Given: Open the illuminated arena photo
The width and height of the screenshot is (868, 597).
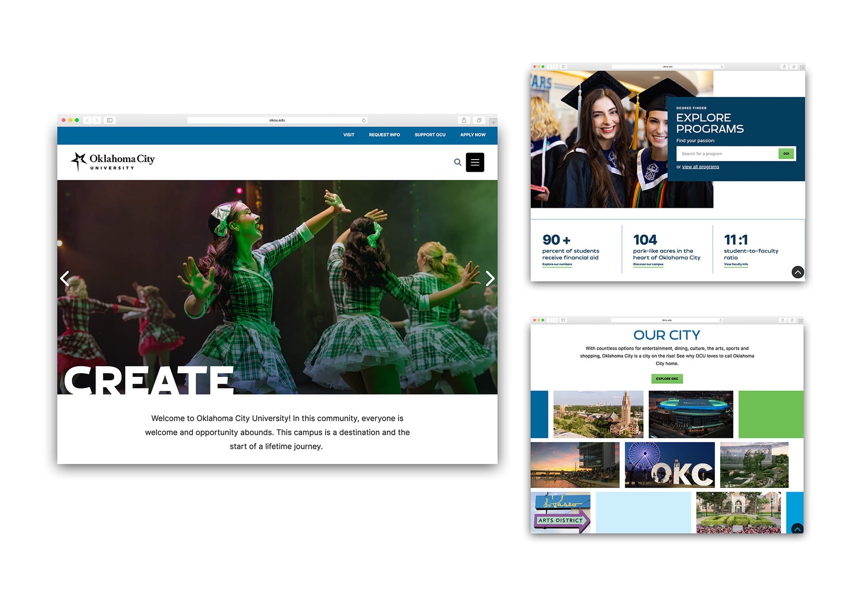Looking at the screenshot, I should [691, 414].
